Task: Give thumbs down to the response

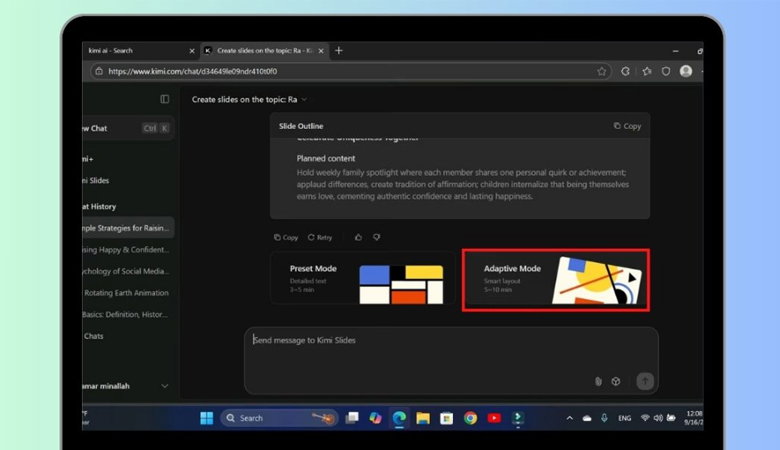Action: [x=377, y=237]
